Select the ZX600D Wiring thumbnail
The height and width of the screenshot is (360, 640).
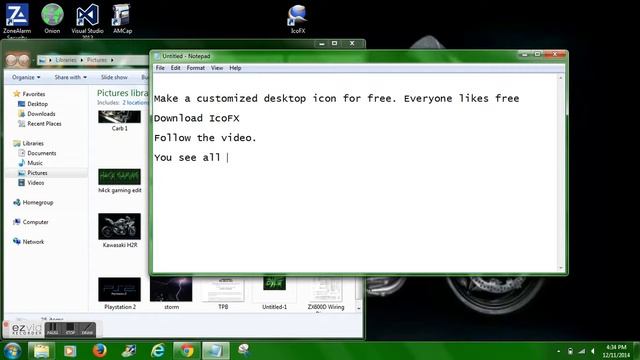(326, 293)
